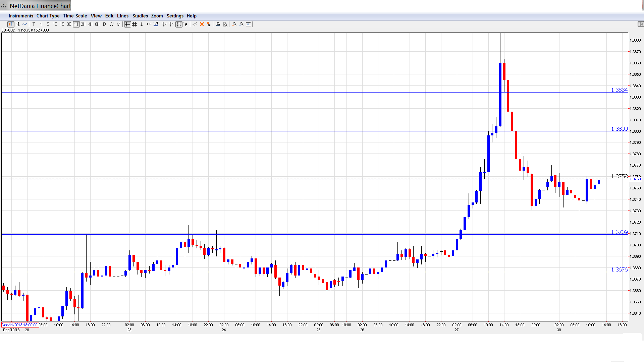Click the red X delete line icon
This screenshot has height=362, width=644.
point(202,24)
